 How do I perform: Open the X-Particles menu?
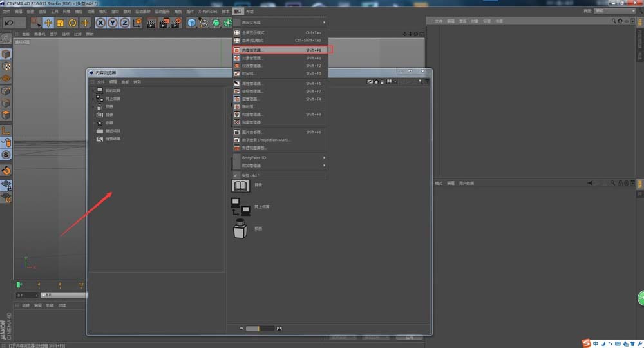point(208,11)
